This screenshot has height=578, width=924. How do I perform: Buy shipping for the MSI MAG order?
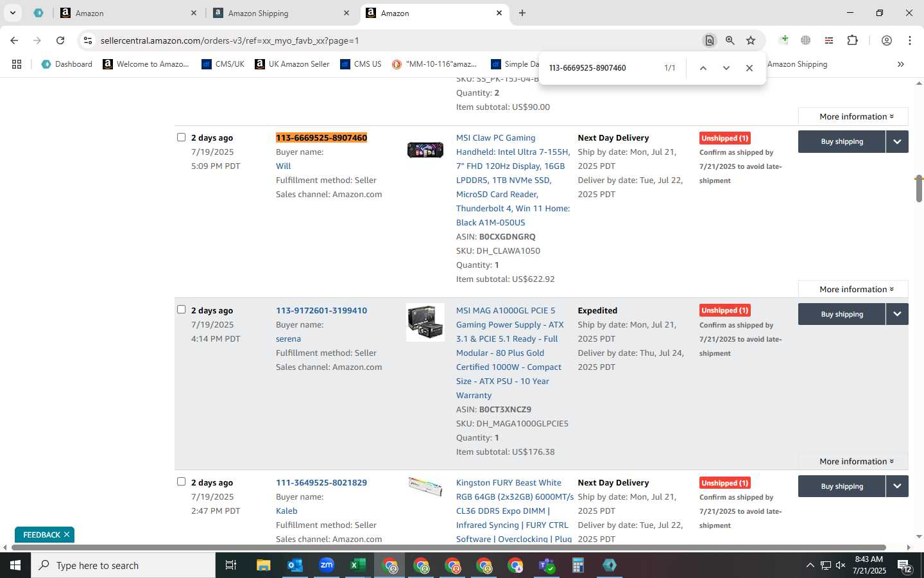point(842,315)
